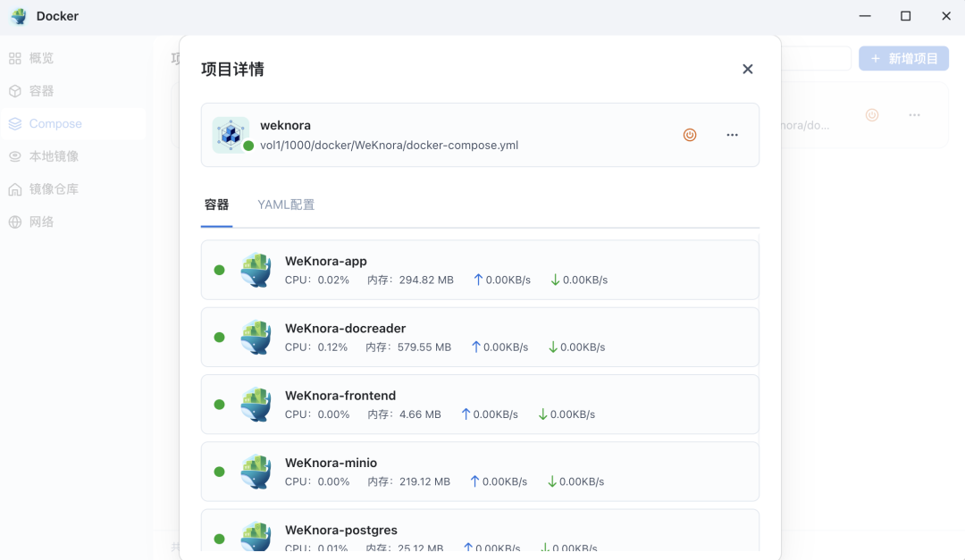965x560 pixels.
Task: Click the WeKnora-docreader whale icon
Action: 256,337
